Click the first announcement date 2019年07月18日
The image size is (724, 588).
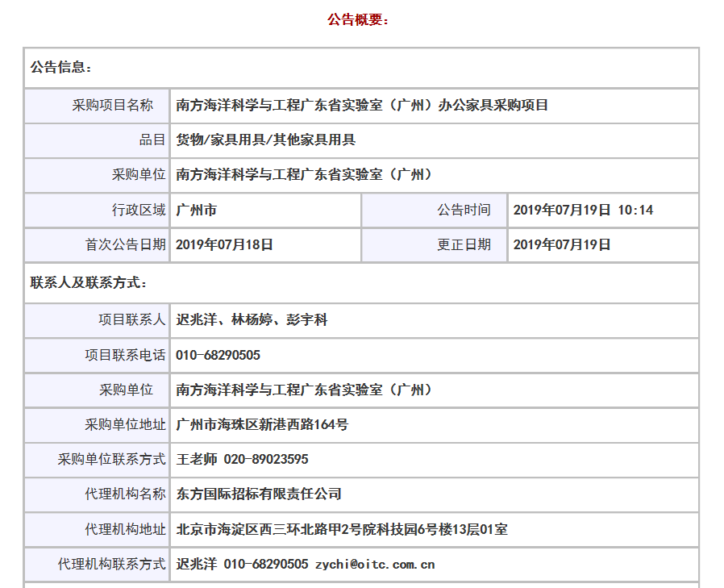tap(225, 245)
